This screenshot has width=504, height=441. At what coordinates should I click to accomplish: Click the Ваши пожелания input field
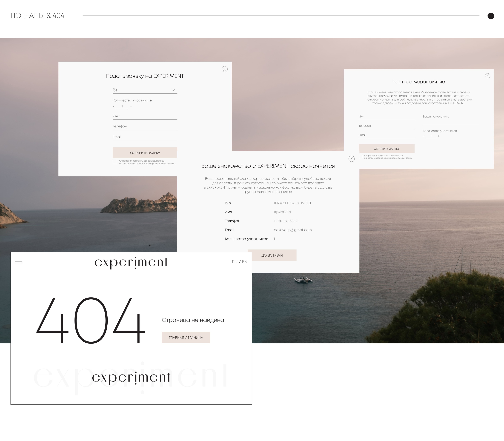pyautogui.click(x=451, y=121)
